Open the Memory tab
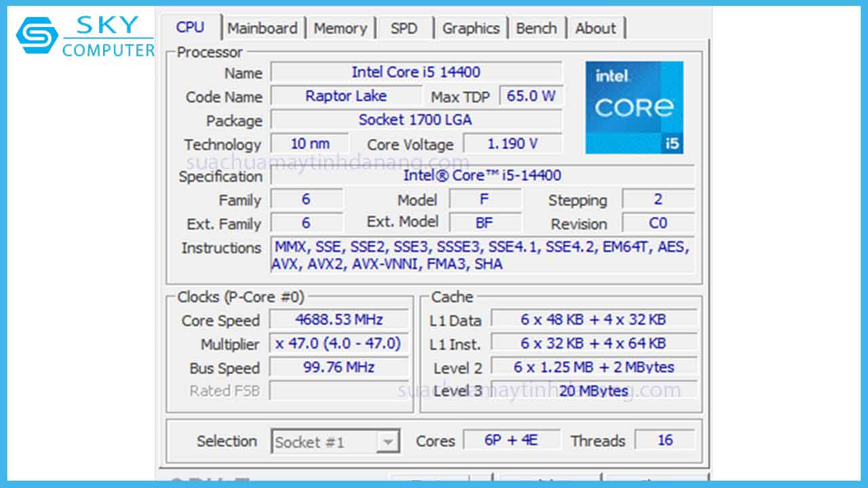868x488 pixels. click(x=341, y=28)
